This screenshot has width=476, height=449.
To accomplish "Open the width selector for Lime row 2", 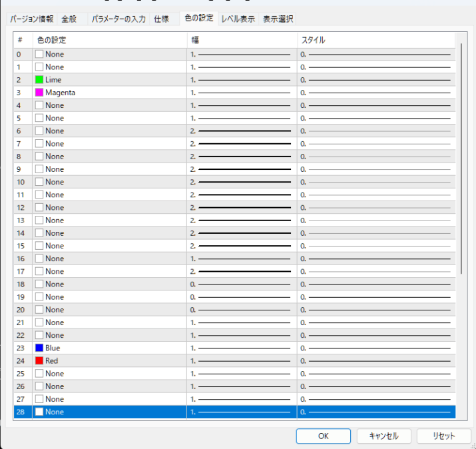I will pyautogui.click(x=242, y=80).
